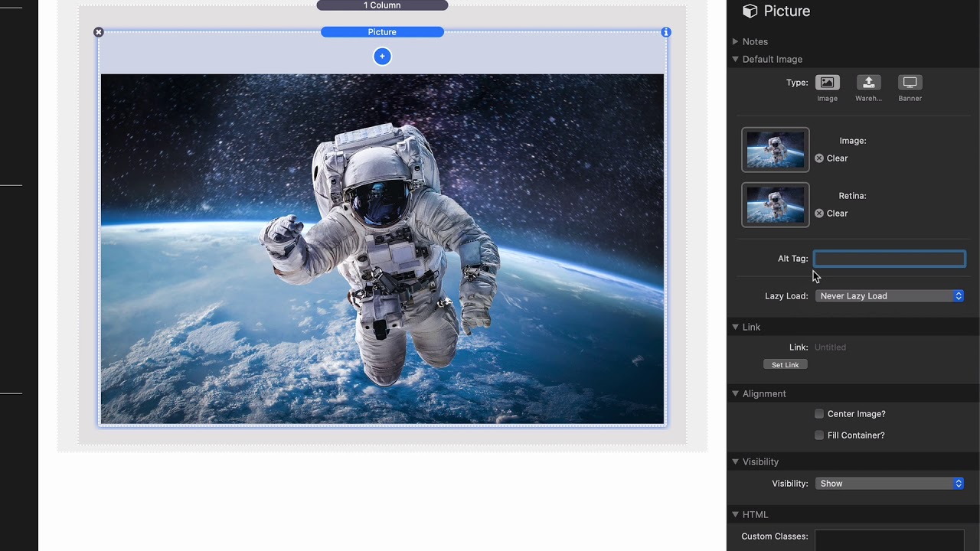
Task: Open the Retina image thumbnail well
Action: click(775, 204)
